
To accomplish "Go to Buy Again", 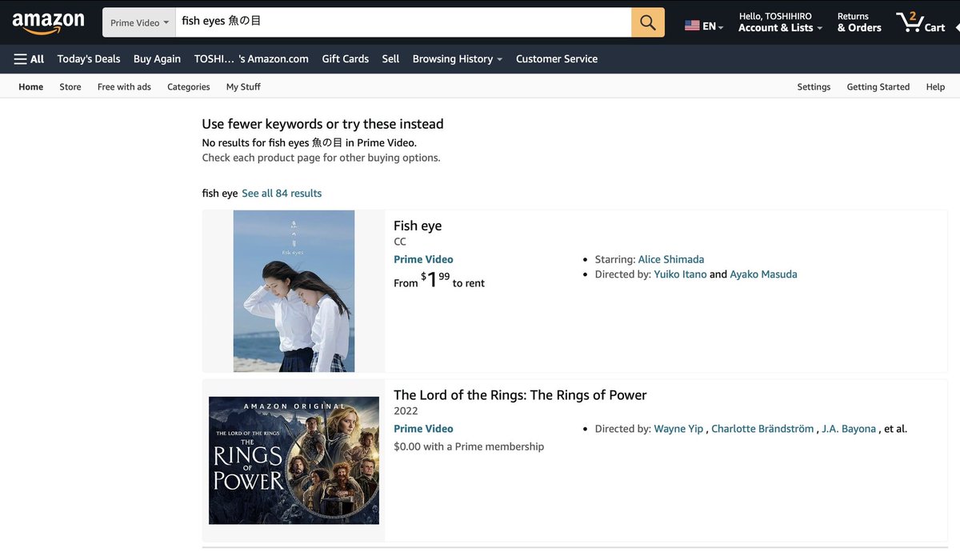I will pos(157,59).
